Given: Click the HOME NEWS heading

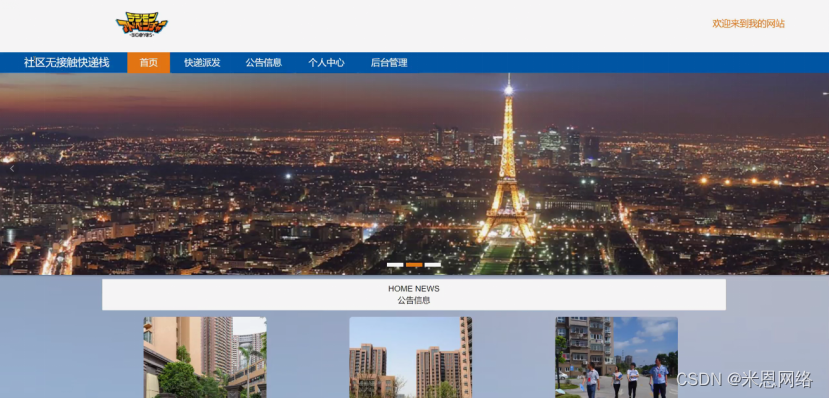Looking at the screenshot, I should point(413,289).
